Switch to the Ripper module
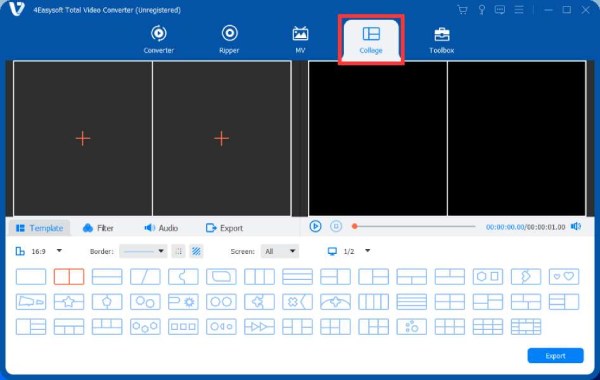Viewport: 600px width, 380px height. (x=229, y=39)
